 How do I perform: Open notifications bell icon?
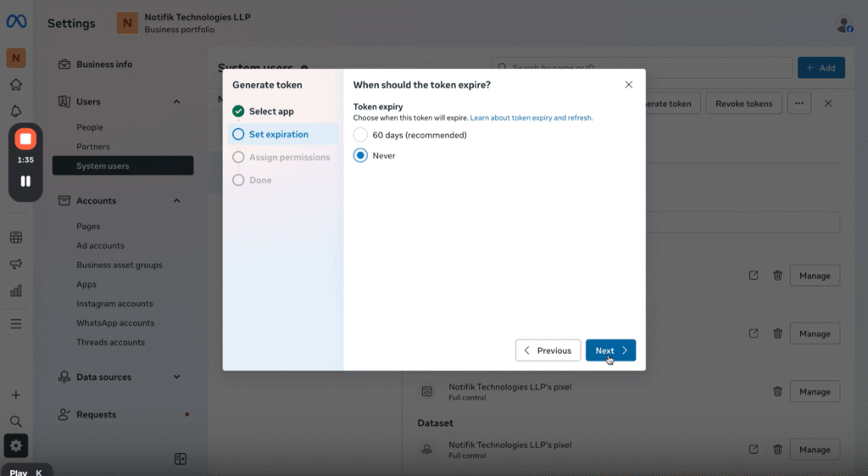coord(16,111)
